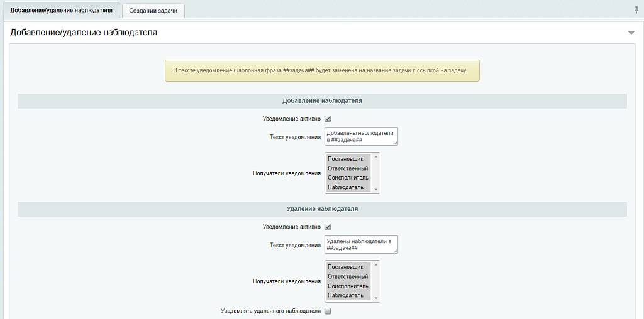The width and height of the screenshot is (644, 319).
Task: Select the Добавление/удаление наблюдателя tab
Action: [61, 11]
